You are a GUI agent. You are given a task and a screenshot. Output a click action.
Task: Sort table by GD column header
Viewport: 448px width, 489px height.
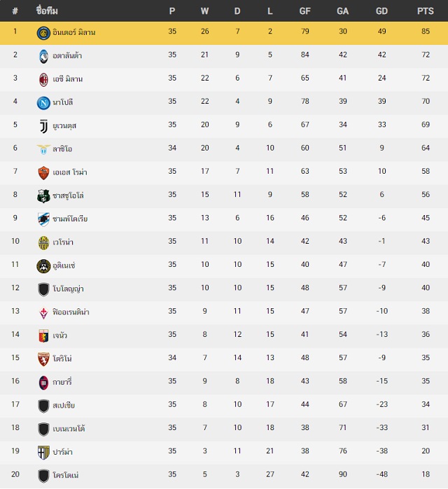point(381,11)
